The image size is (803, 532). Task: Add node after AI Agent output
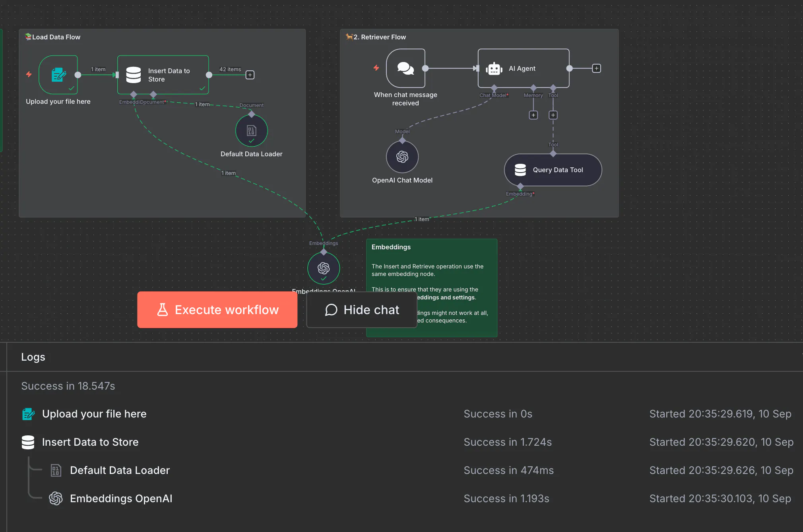(x=596, y=68)
